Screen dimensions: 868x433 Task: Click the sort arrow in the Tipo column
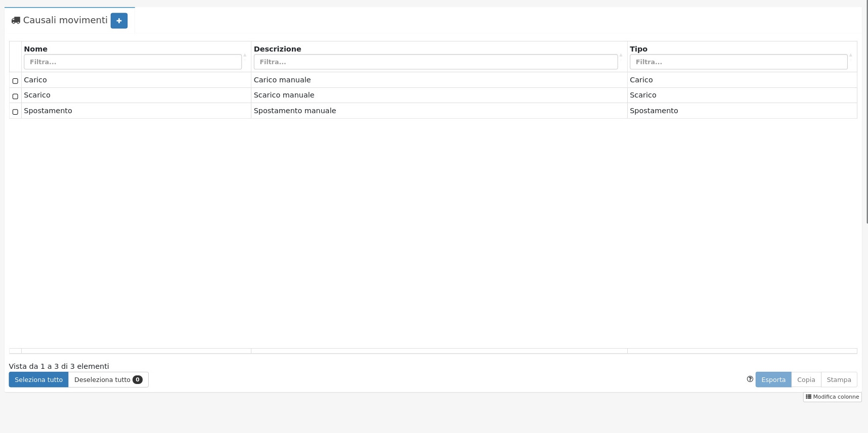850,56
